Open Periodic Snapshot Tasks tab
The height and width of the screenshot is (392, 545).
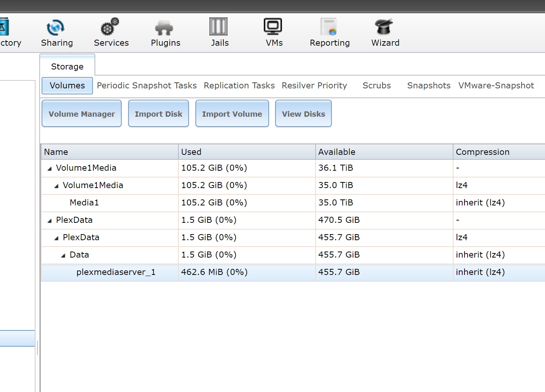(x=147, y=86)
